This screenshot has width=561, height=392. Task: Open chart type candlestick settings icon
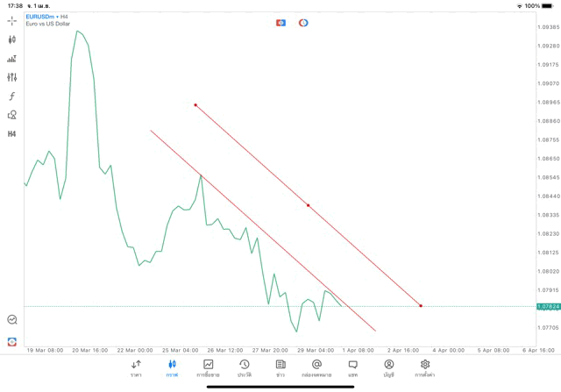tap(12, 39)
